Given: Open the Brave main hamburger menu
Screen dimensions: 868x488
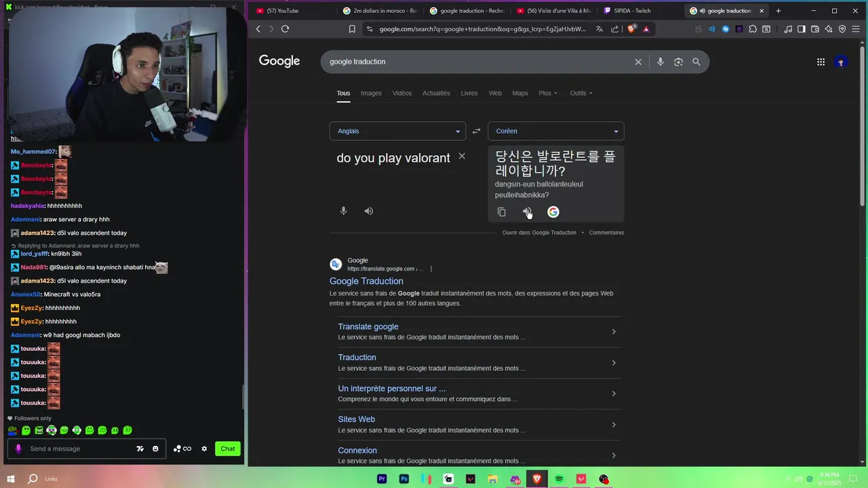Looking at the screenshot, I should tap(856, 29).
